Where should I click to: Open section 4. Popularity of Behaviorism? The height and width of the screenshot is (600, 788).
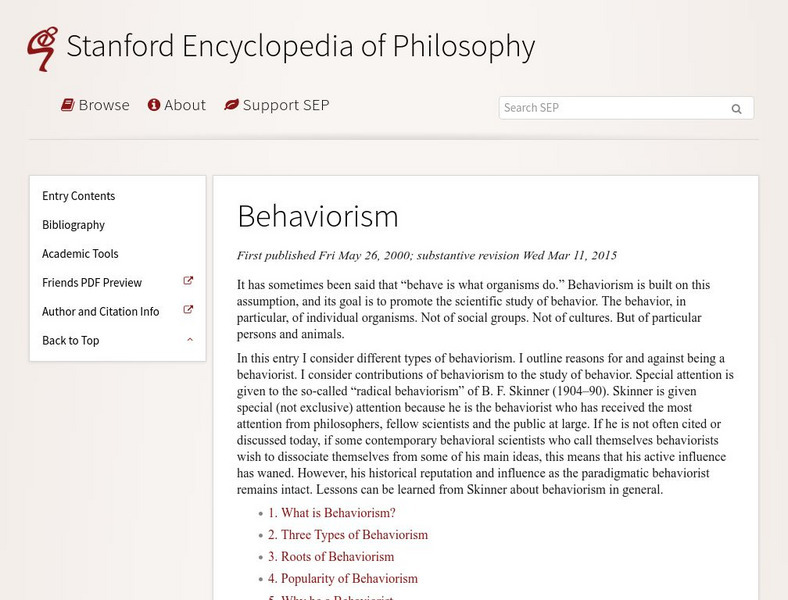pos(343,578)
